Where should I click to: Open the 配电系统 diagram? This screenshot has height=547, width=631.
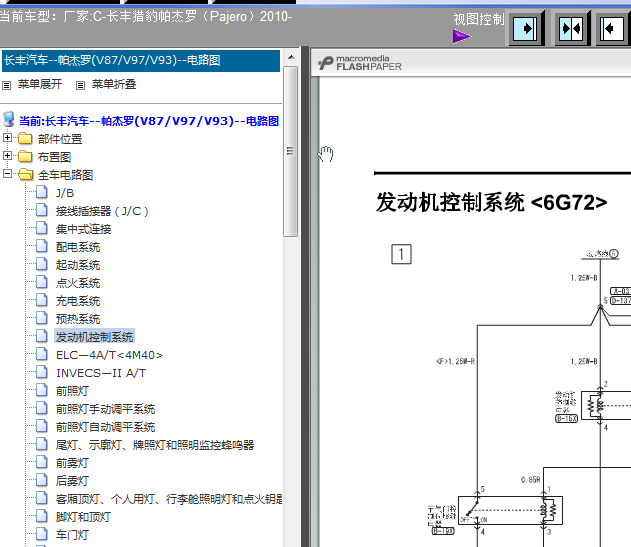point(78,247)
